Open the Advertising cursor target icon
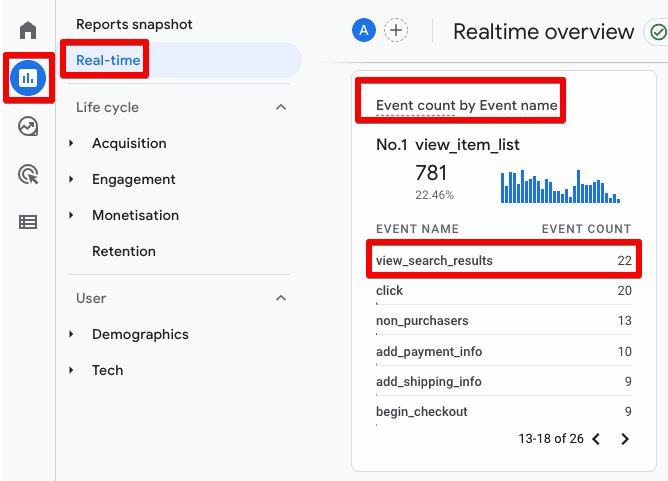The image size is (668, 481). (28, 175)
